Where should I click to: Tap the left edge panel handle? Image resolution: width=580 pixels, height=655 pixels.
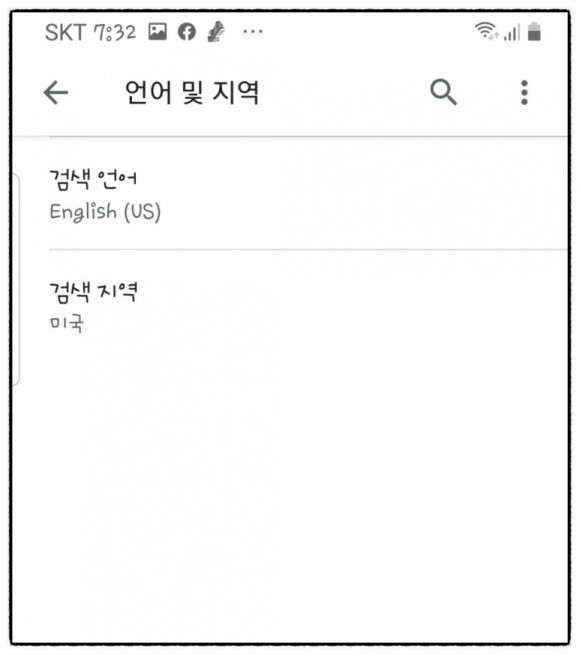15,279
